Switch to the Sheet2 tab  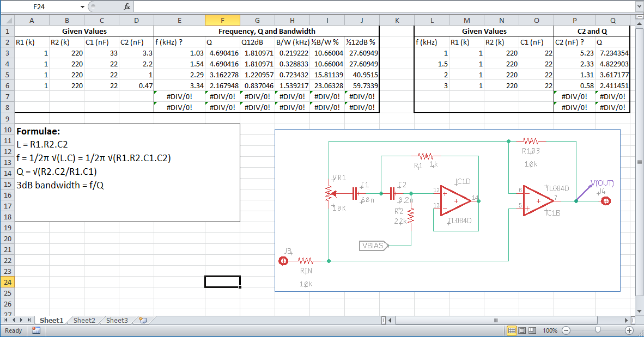pyautogui.click(x=84, y=321)
